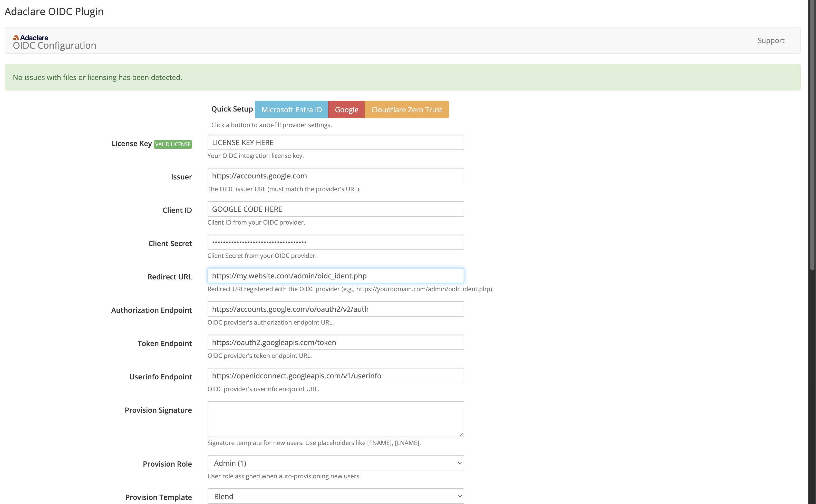This screenshot has height=504, width=816.
Task: Click 'Client Secret from your OIDC provider' hint
Action: [262, 256]
